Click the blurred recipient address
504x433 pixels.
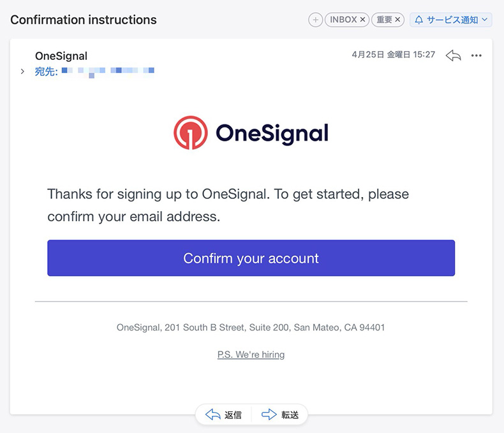(108, 71)
